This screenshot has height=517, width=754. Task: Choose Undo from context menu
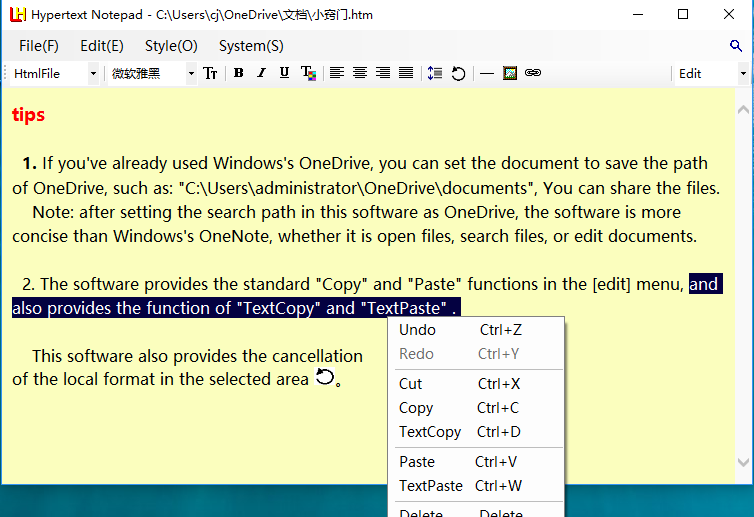tap(476, 330)
